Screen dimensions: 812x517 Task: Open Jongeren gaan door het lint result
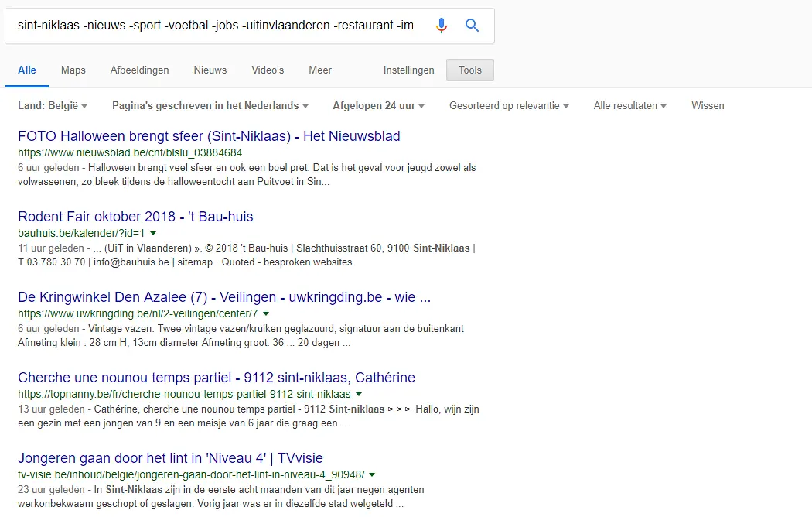pos(170,458)
